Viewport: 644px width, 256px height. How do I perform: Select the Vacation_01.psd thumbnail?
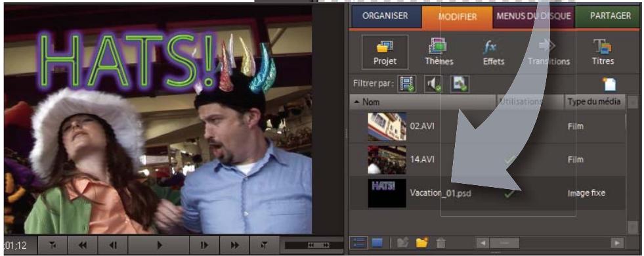pyautogui.click(x=387, y=193)
